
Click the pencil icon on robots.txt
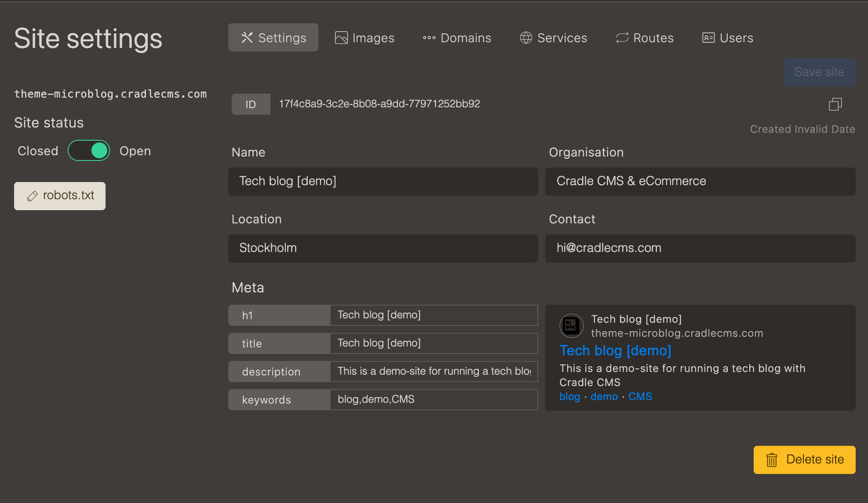[x=33, y=196]
